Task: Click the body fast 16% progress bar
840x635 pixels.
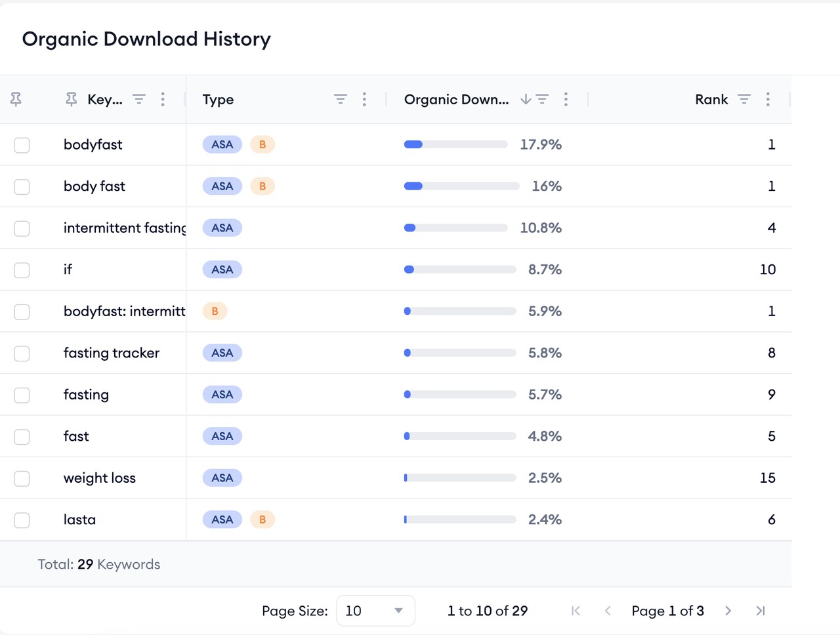Action: [x=461, y=186]
